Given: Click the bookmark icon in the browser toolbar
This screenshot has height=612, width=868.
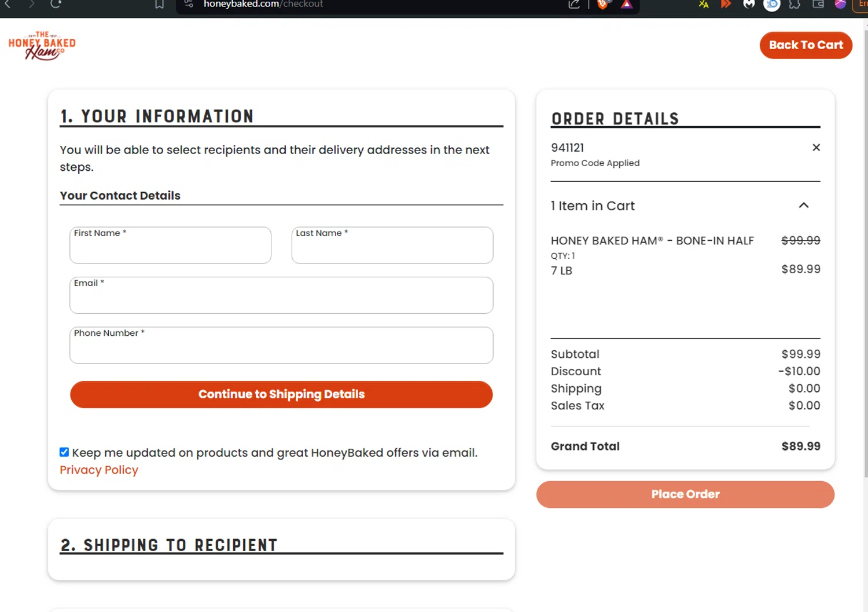Looking at the screenshot, I should coord(159,4).
